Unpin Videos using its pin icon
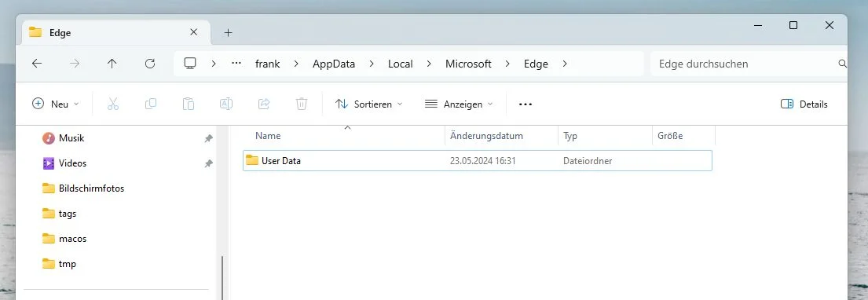This screenshot has height=300, width=868. coord(208,163)
